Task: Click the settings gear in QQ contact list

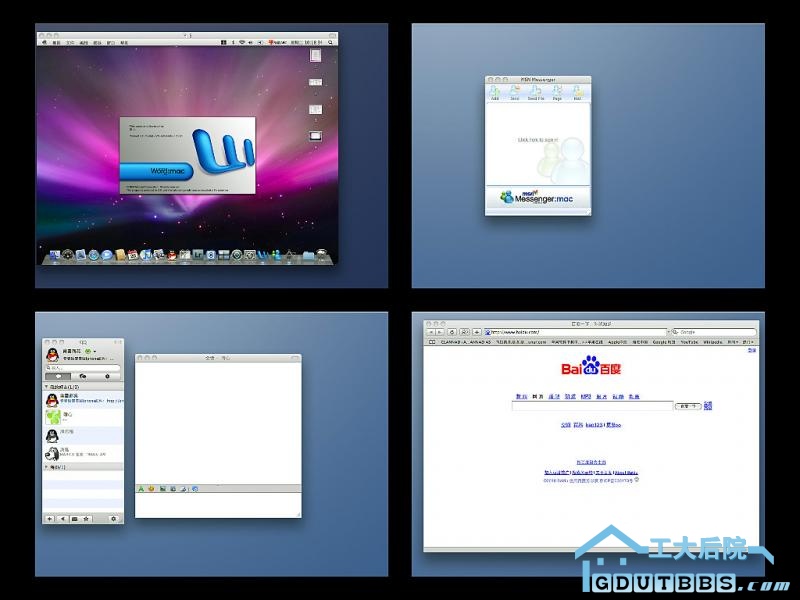Action: tap(113, 519)
